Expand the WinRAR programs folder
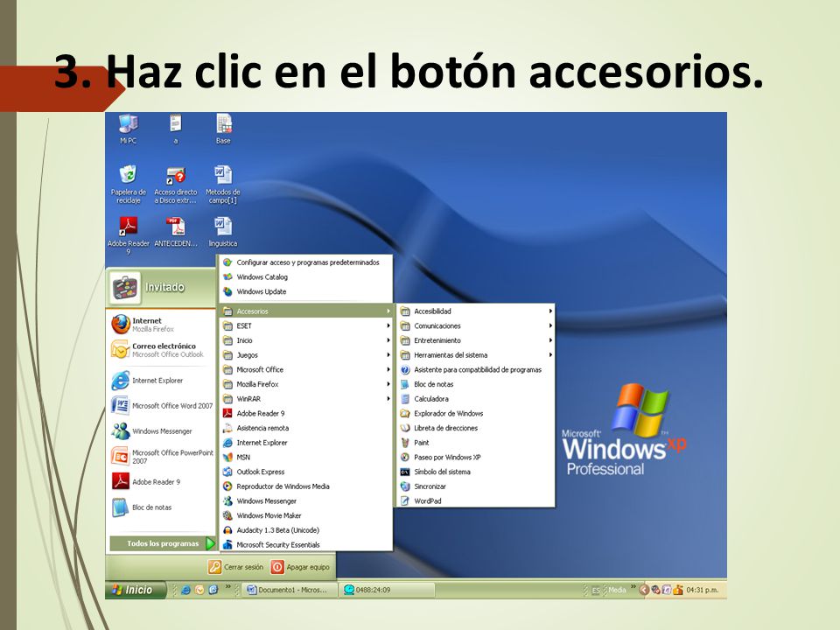Image resolution: width=840 pixels, height=630 pixels. coord(306,399)
